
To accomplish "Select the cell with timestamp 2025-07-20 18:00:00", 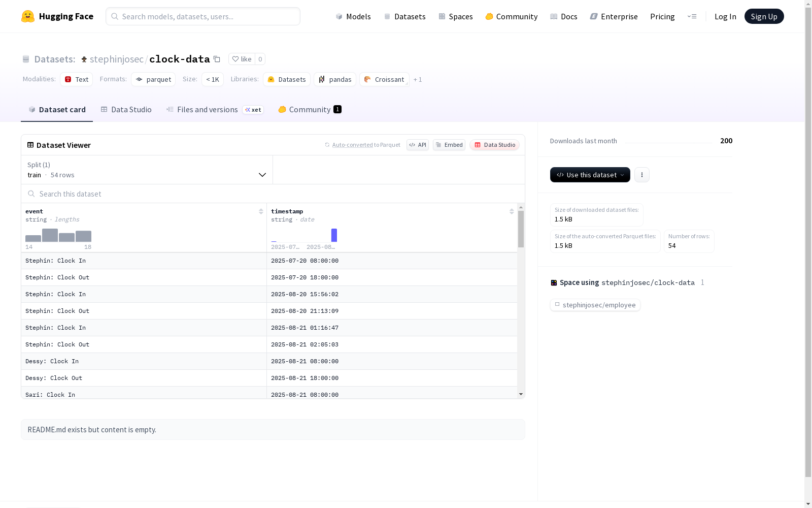I will coord(392,277).
